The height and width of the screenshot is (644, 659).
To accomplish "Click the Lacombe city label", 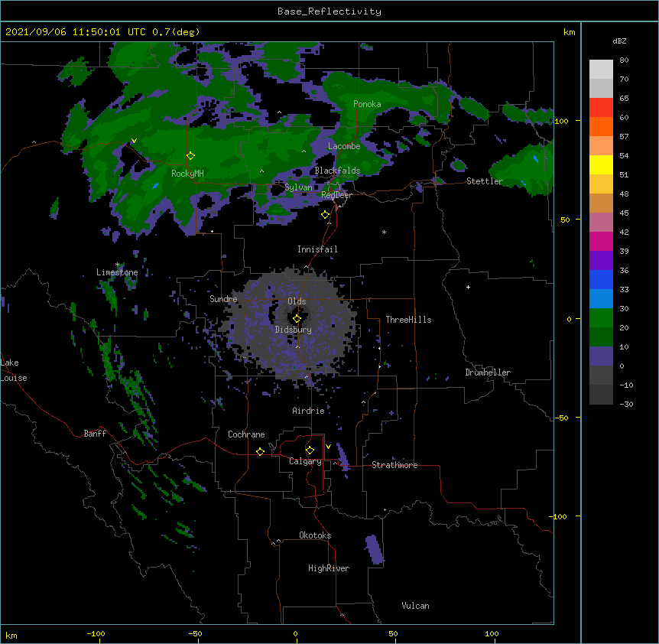I will click(344, 146).
